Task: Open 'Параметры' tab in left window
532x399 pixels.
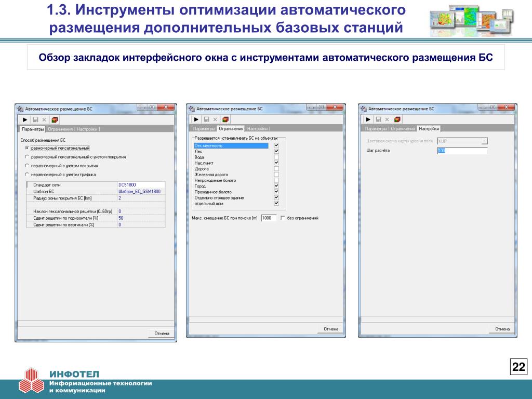Action: coord(33,129)
